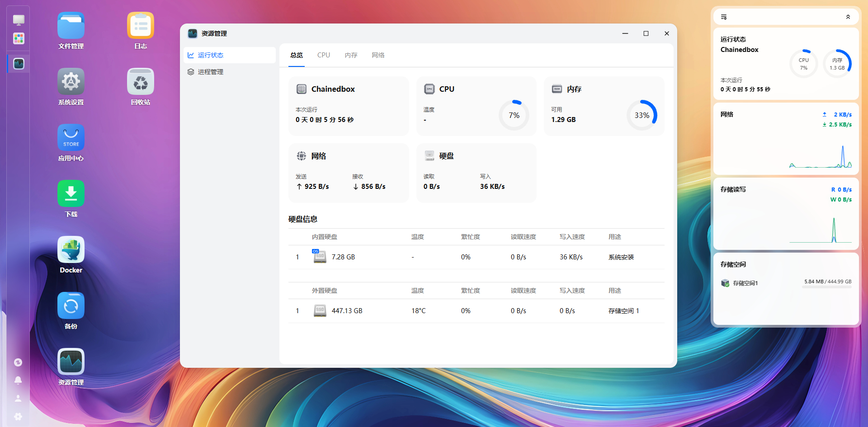Open the 备份 backup app icon

[71, 306]
